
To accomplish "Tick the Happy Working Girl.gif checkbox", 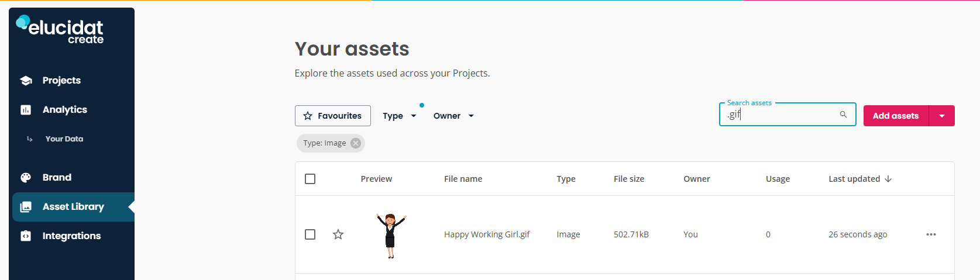I will [310, 234].
